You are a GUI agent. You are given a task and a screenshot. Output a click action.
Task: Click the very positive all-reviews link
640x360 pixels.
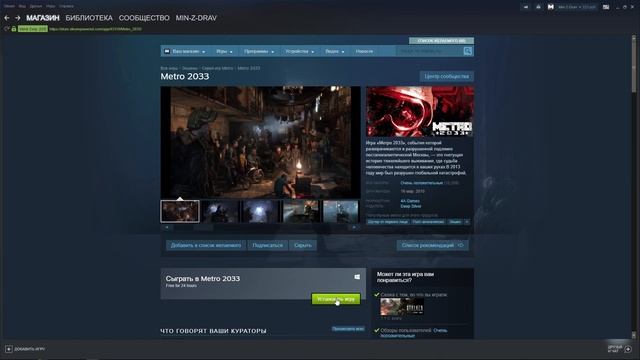pyautogui.click(x=422, y=183)
